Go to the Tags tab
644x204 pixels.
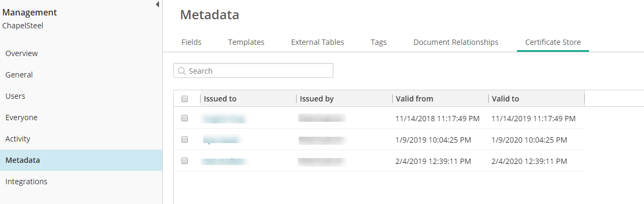379,42
